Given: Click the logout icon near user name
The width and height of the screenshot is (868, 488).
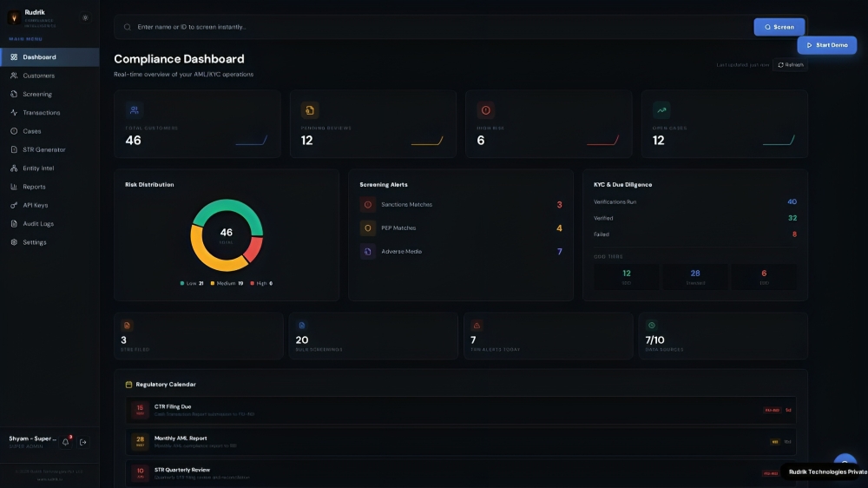Looking at the screenshot, I should coord(83,442).
